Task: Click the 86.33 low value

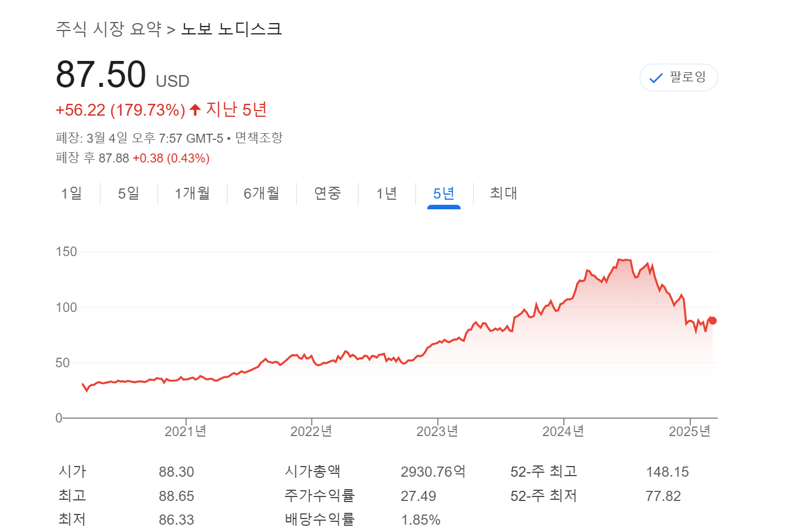Action: point(177,520)
